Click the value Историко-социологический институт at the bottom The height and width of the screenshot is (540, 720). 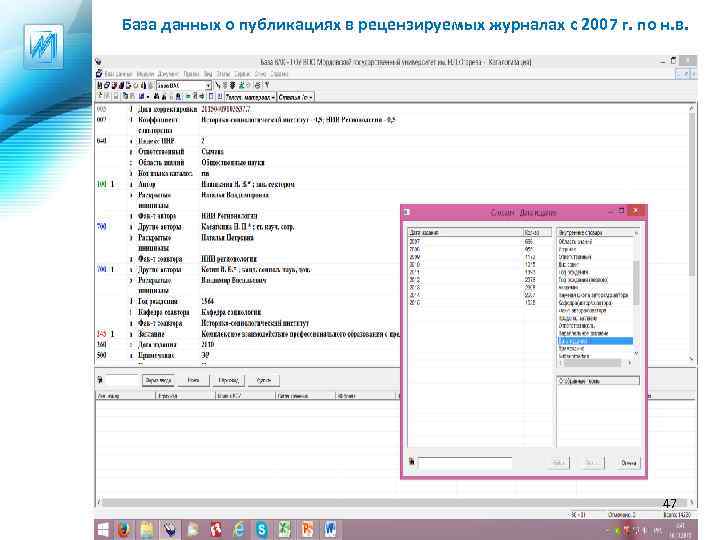coord(255,323)
